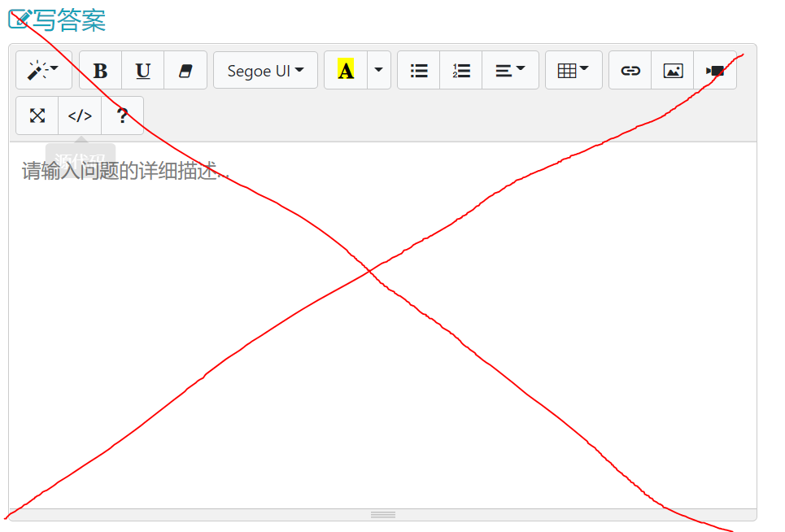The image size is (785, 532).
Task: Select the magic wand style tool
Action: [x=43, y=70]
